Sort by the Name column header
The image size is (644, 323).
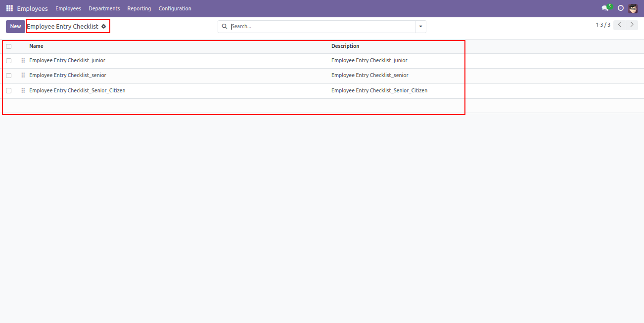pyautogui.click(x=36, y=46)
